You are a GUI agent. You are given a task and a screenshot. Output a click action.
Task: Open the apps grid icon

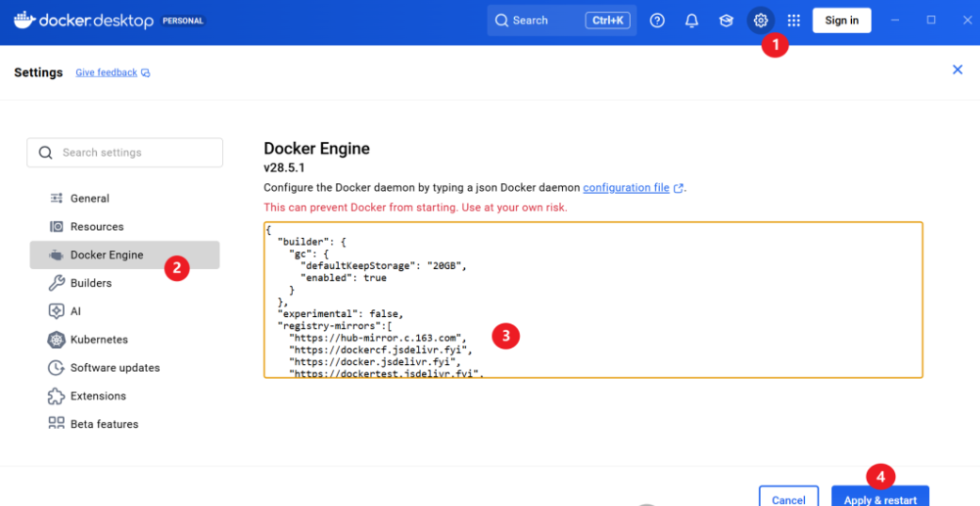(794, 21)
